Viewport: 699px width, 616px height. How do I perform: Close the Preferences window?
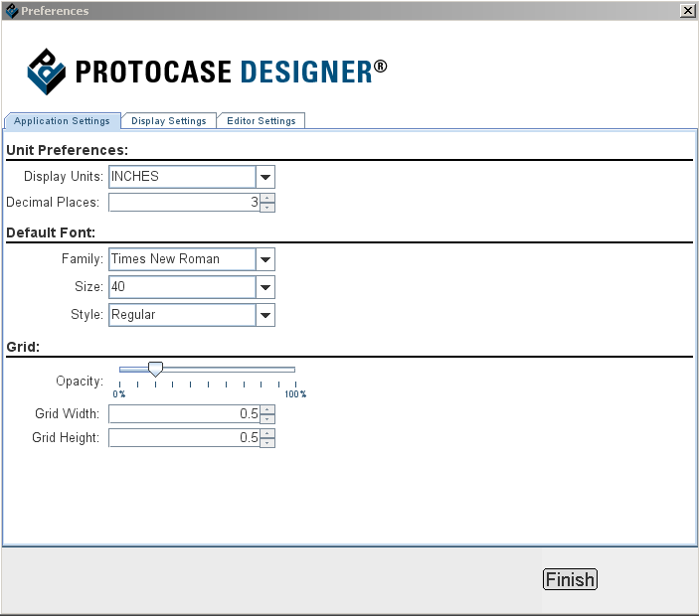[x=688, y=10]
